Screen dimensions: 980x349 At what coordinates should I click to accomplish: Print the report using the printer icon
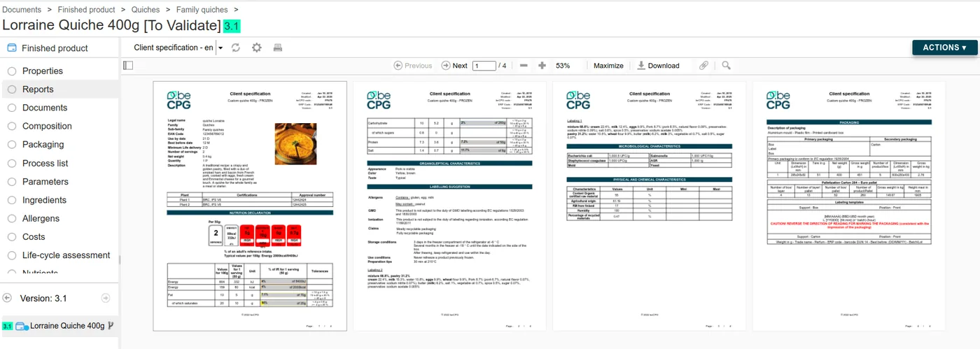pos(278,48)
